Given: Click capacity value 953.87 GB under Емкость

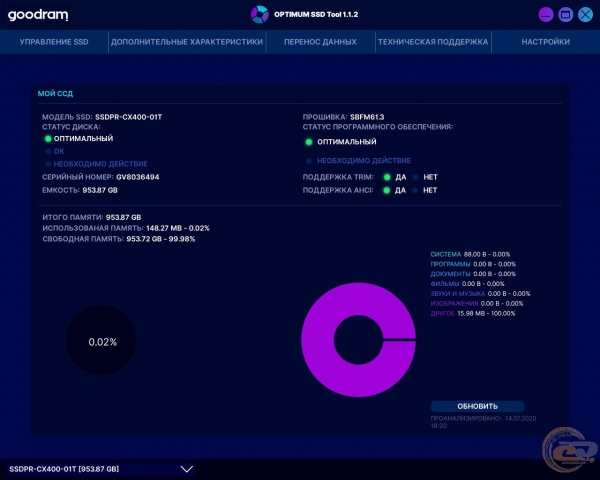Looking at the screenshot, I should (x=100, y=190).
